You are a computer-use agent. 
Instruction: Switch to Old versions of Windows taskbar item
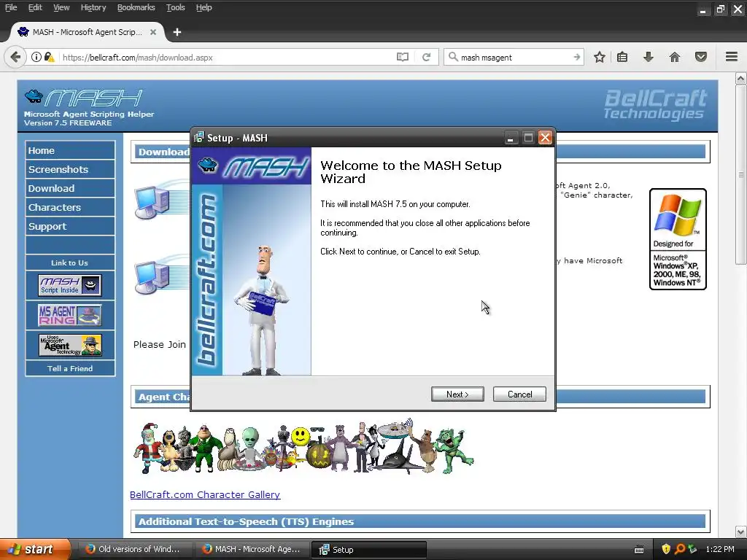coord(135,550)
